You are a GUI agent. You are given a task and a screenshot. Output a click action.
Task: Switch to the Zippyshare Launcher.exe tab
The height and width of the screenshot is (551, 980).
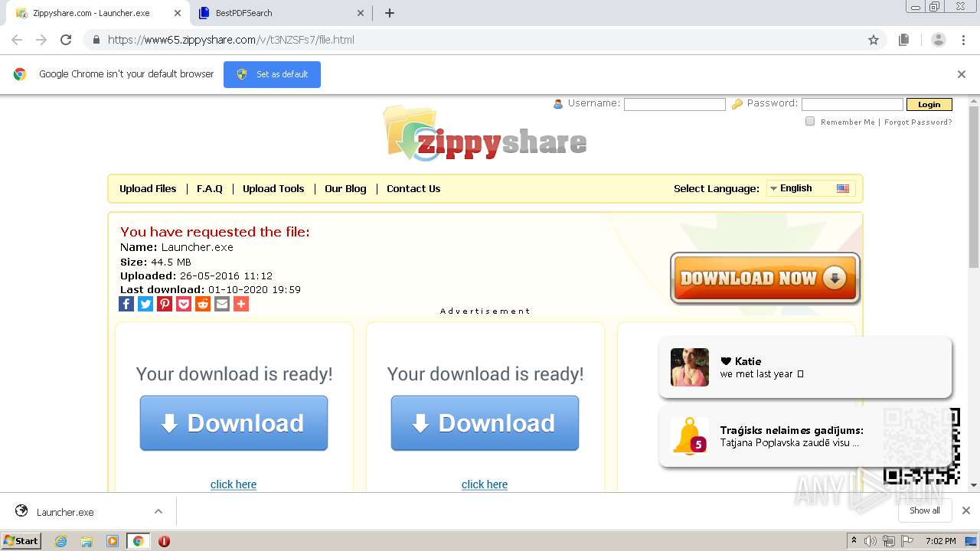96,13
